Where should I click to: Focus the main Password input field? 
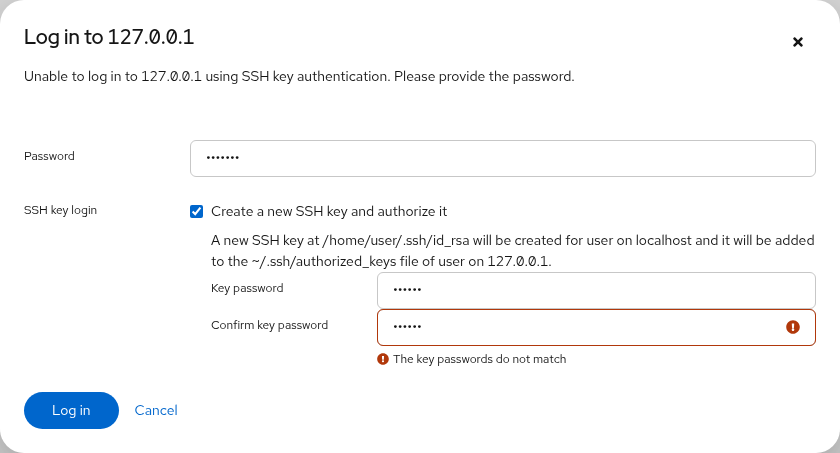(x=502, y=158)
